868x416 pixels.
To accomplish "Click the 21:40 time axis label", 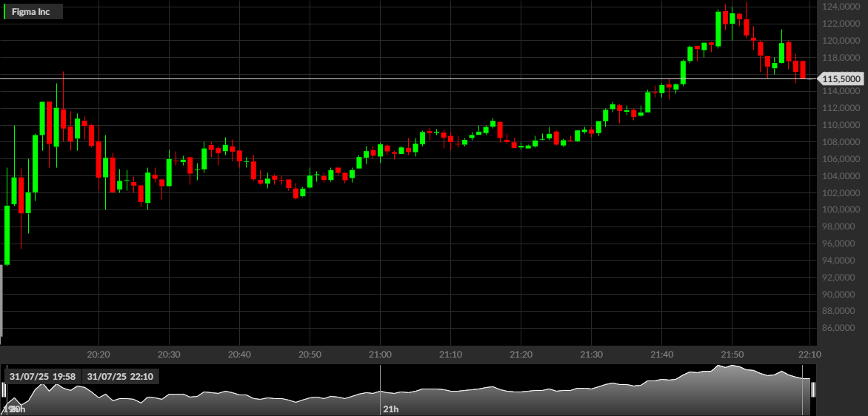I will [661, 354].
